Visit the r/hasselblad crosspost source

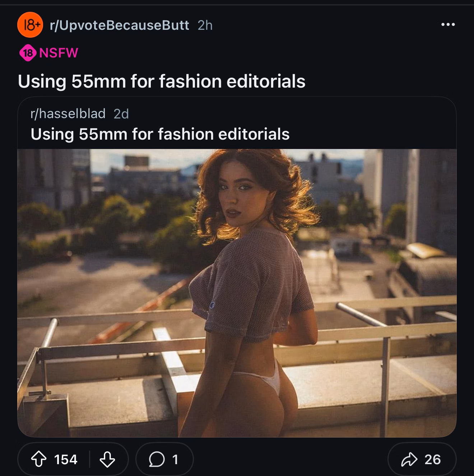[x=68, y=114]
